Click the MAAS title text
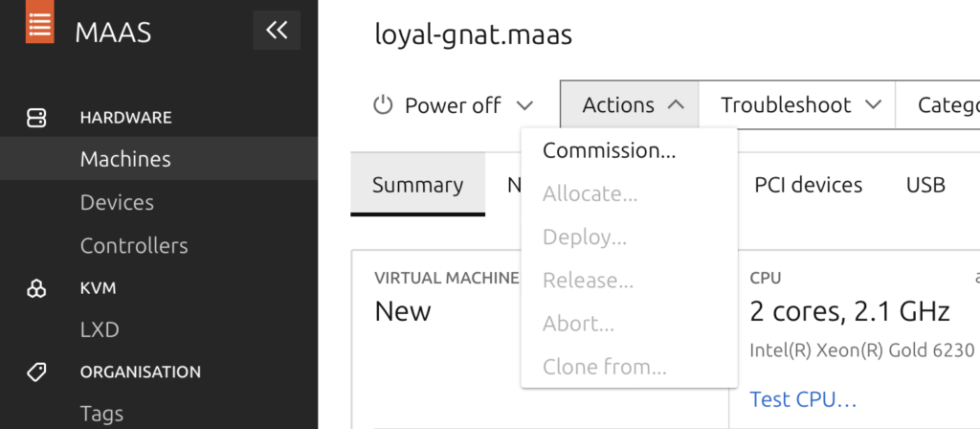This screenshot has width=980, height=429. (x=113, y=33)
